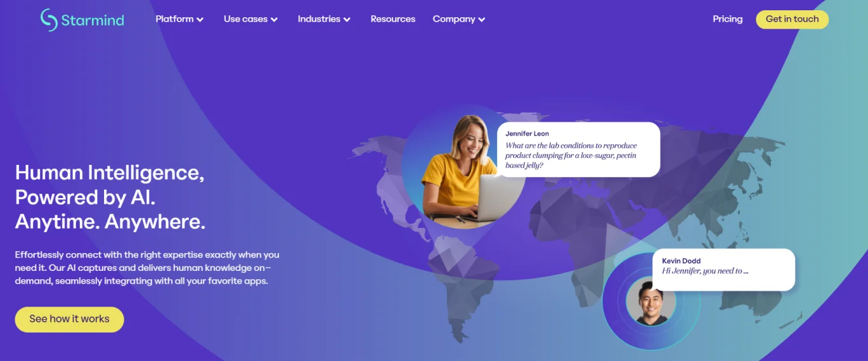Open the Industries menu label
The height and width of the screenshot is (361, 868).
click(318, 19)
